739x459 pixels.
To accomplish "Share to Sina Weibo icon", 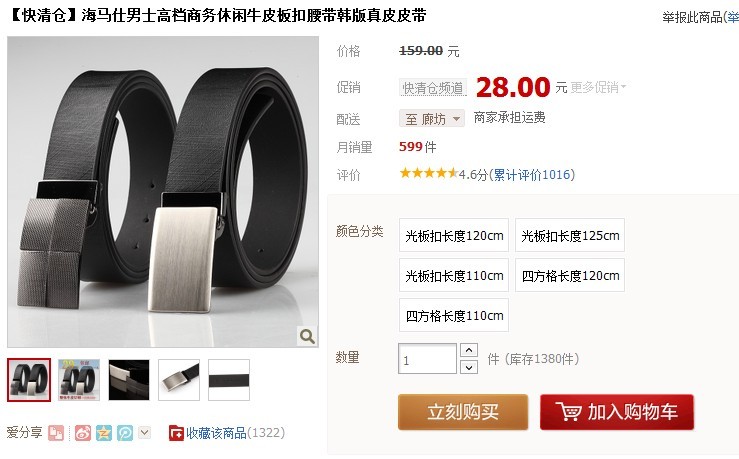I will [x=83, y=433].
